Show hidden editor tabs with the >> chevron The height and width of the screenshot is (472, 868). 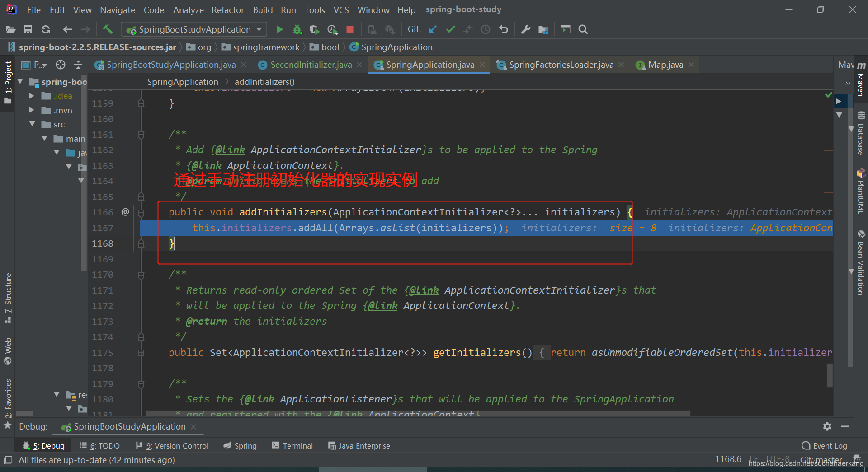[848, 83]
